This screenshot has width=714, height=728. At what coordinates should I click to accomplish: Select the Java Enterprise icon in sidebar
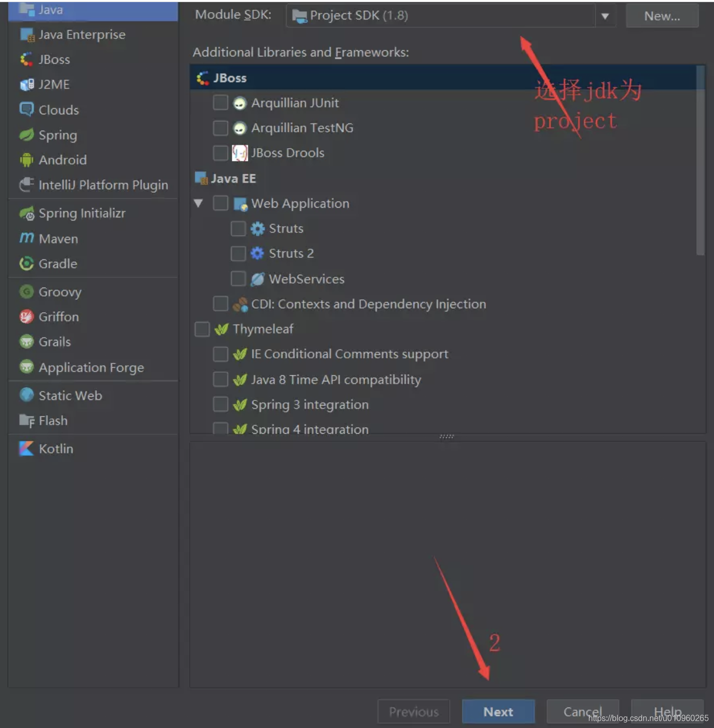click(27, 35)
